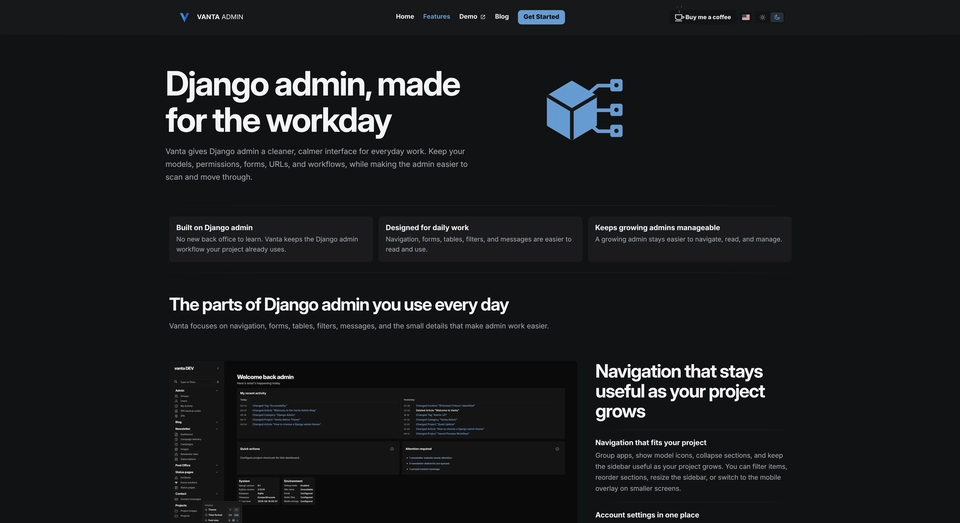Image resolution: width=960 pixels, height=523 pixels.
Task: Click 'The parts of Django admin you use every day' heading
Action: point(339,304)
